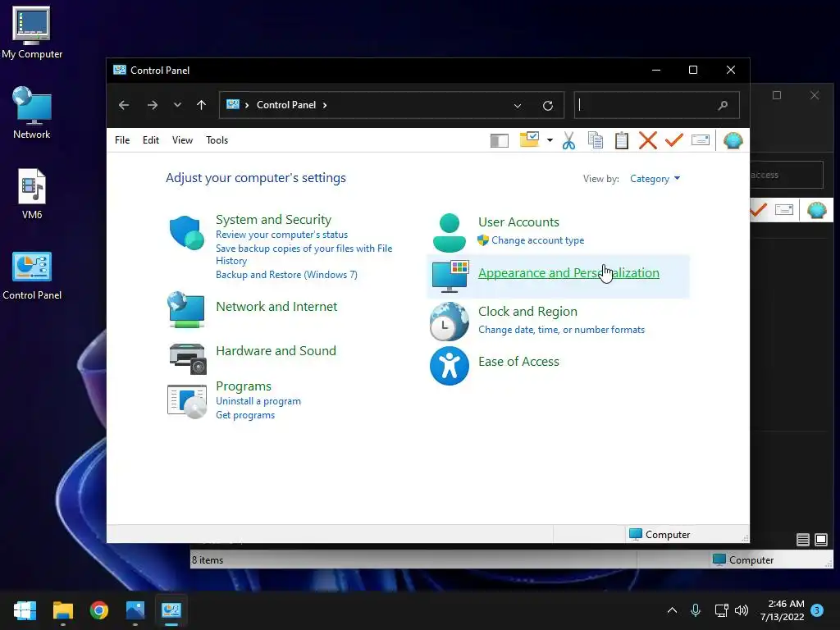Select the Network desktop icon
The width and height of the screenshot is (840, 630).
pos(32,113)
